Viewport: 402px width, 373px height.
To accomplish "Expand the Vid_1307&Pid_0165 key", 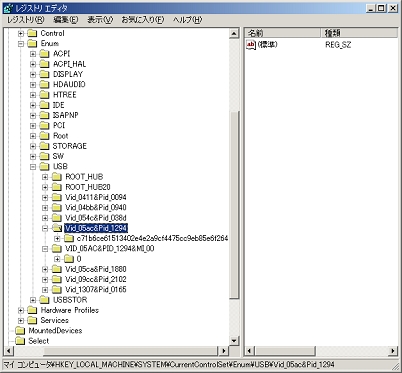I will (45, 290).
